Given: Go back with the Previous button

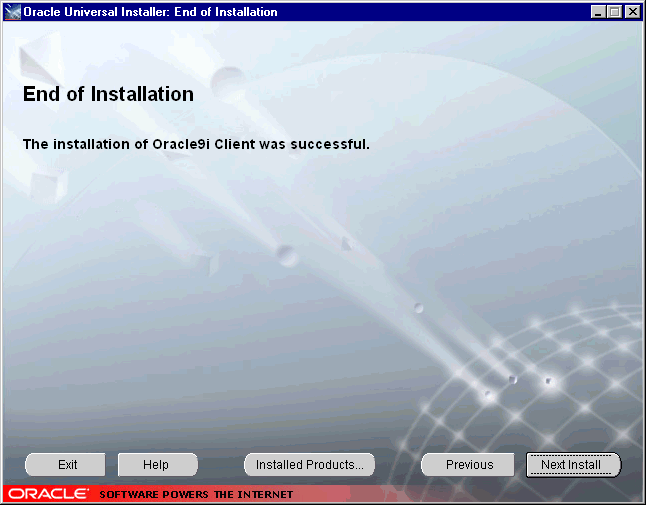Looking at the screenshot, I should [x=468, y=465].
